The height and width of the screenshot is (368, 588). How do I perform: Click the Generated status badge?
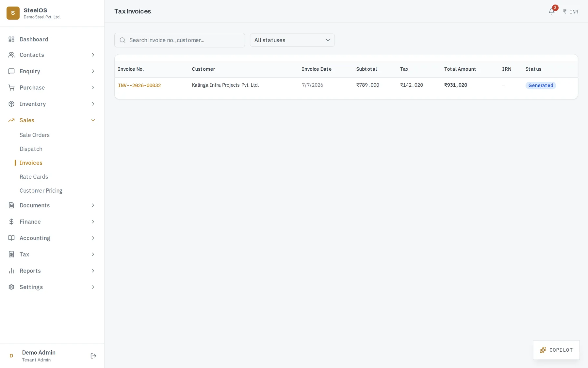(541, 85)
